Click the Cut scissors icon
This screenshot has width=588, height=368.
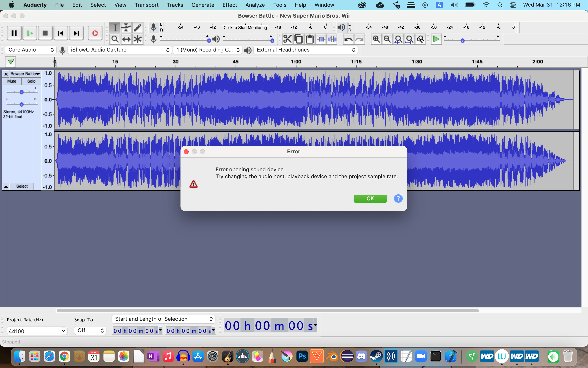[287, 39]
